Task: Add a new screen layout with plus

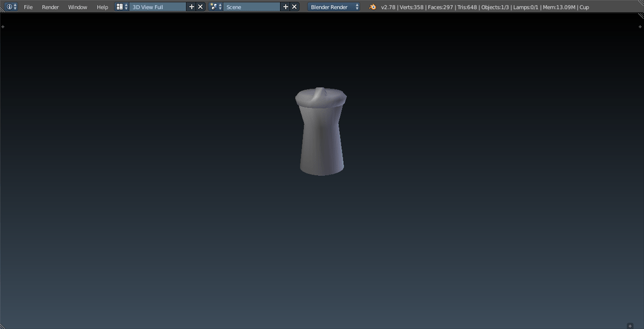Action: coord(191,7)
